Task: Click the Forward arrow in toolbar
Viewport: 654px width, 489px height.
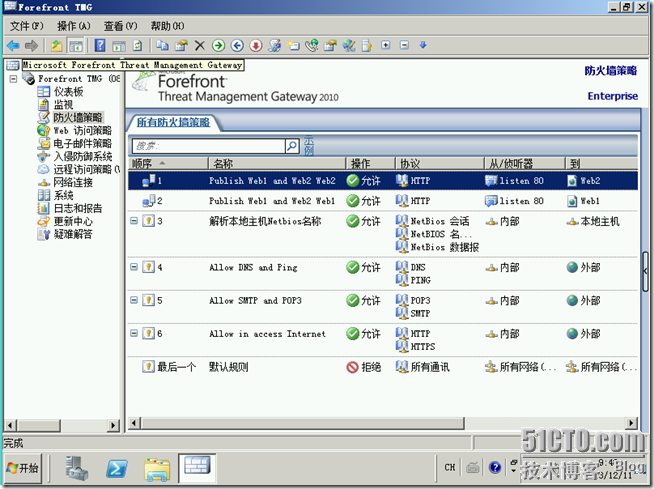Action: pyautogui.click(x=31, y=45)
